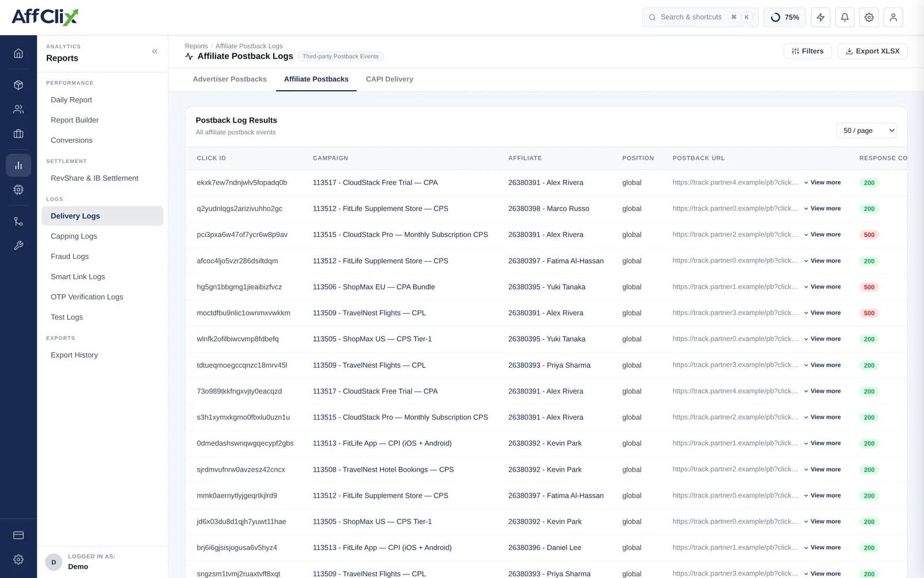
Task: Click the POSTBACK URL column header
Action: (698, 158)
